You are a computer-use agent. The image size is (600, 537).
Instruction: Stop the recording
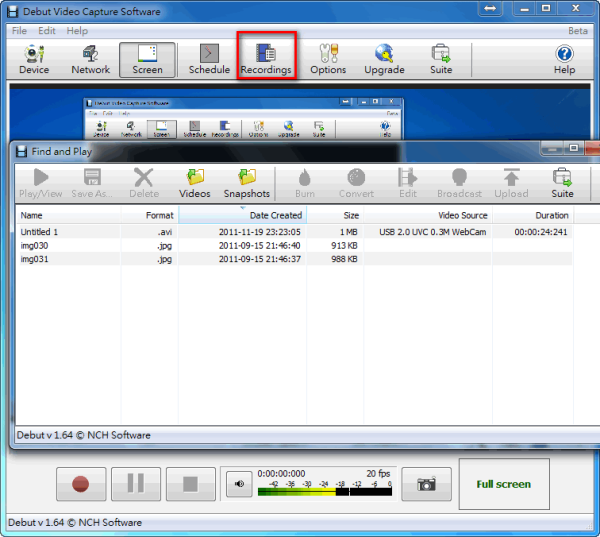pos(191,484)
